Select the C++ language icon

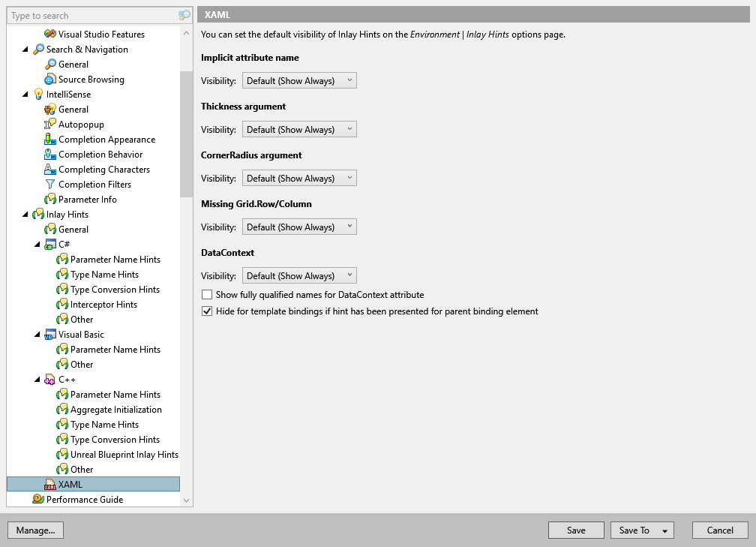tap(51, 379)
